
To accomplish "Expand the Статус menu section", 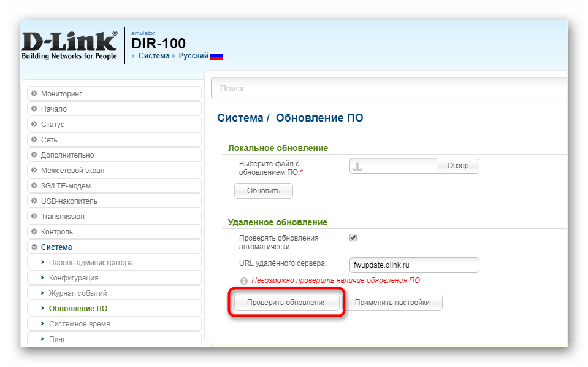I will pos(115,124).
